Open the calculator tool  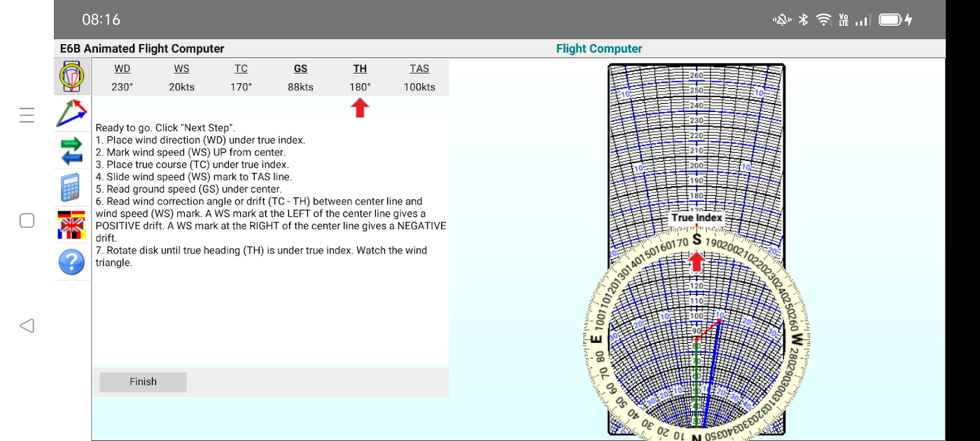[71, 188]
